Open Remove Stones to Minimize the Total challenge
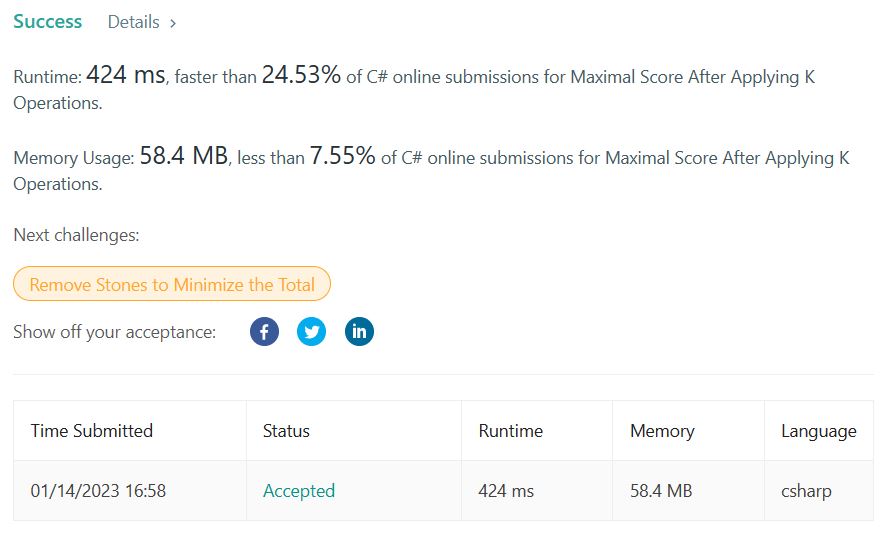This screenshot has width=895, height=551. [x=172, y=284]
